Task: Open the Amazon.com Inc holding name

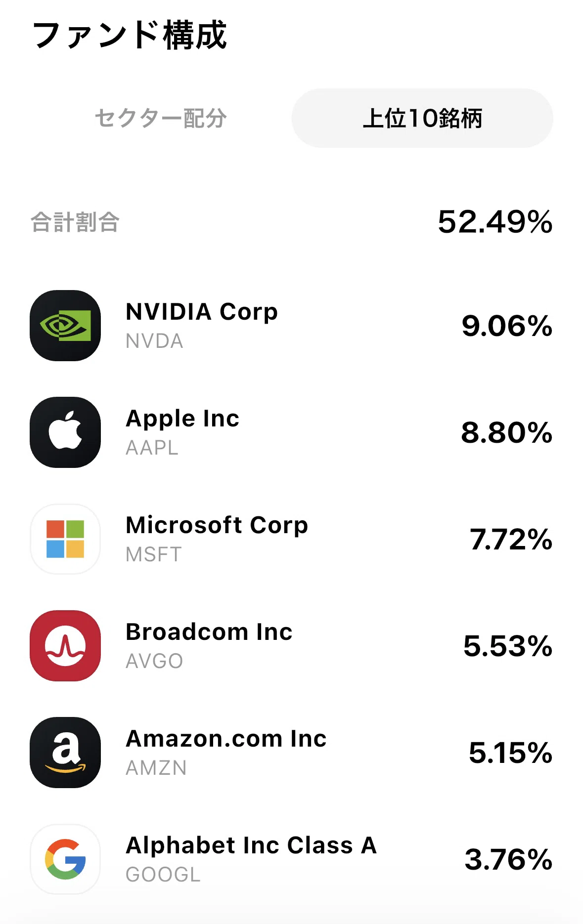Action: coord(226,739)
